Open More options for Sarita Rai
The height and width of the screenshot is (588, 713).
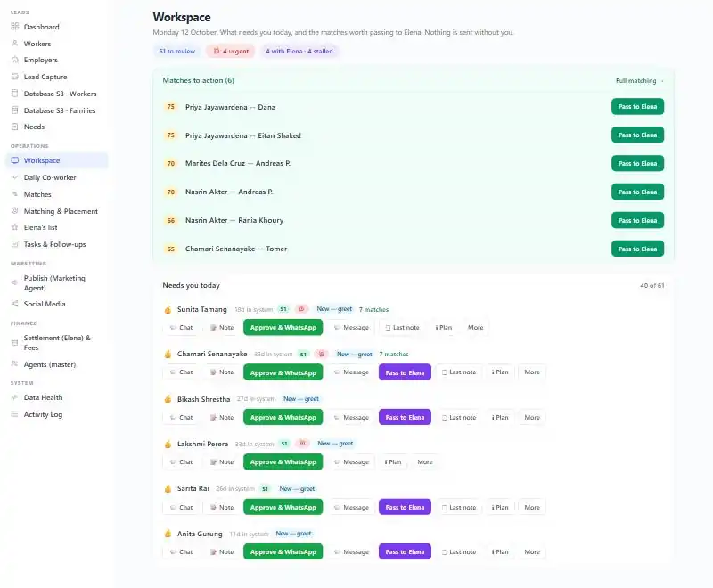point(532,507)
